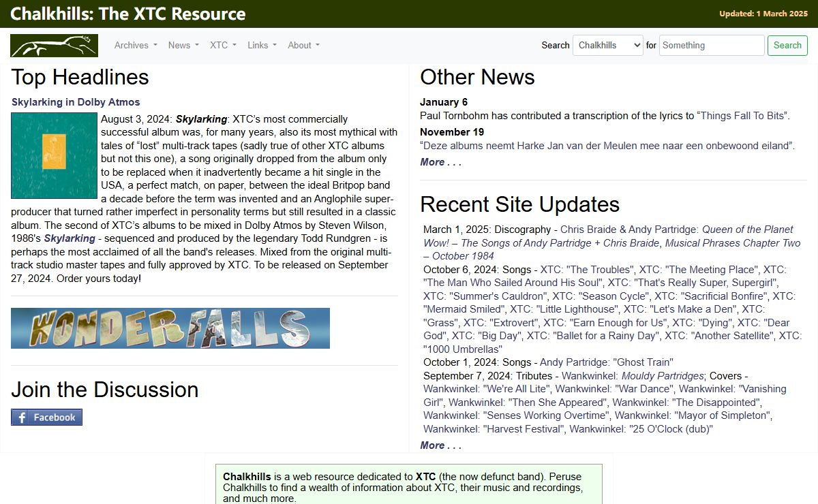
Task: Open Andy Partridge "Ghost Train" link
Action: 607,362
